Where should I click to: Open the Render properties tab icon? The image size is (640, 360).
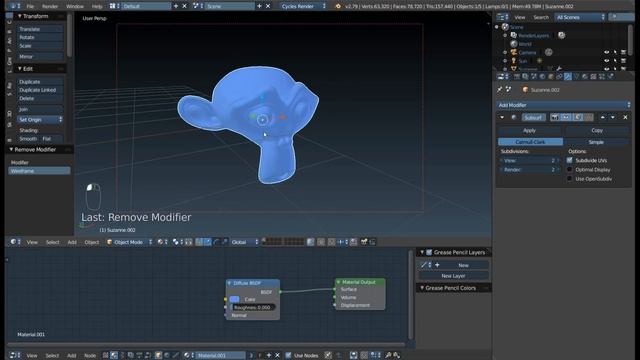pyautogui.click(x=516, y=77)
